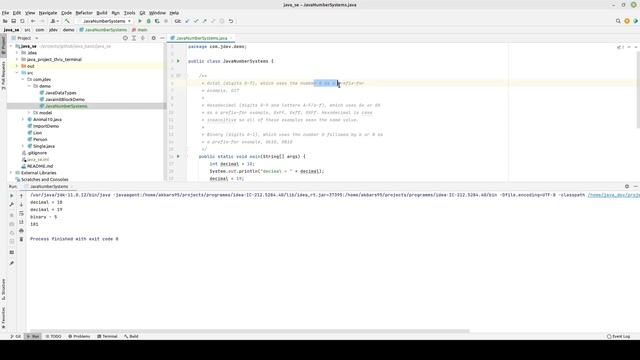
Task: Click run gutter arrow beside main method
Action: [178, 156]
